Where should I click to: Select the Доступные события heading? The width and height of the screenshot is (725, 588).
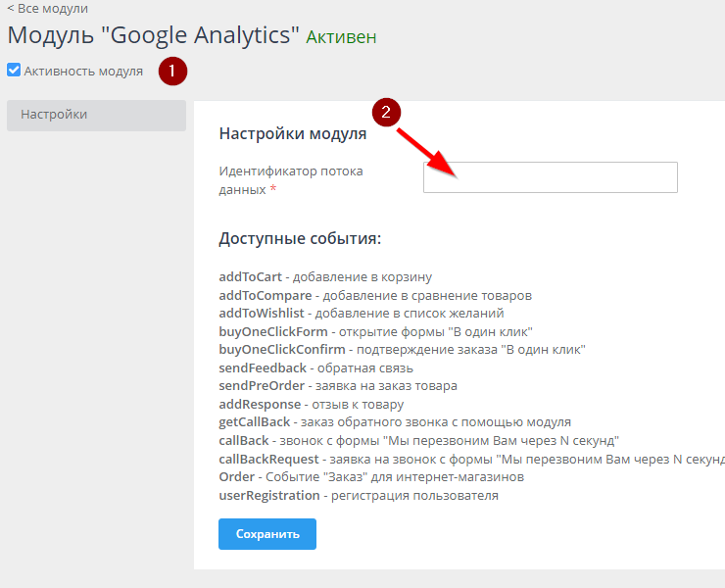(x=300, y=239)
